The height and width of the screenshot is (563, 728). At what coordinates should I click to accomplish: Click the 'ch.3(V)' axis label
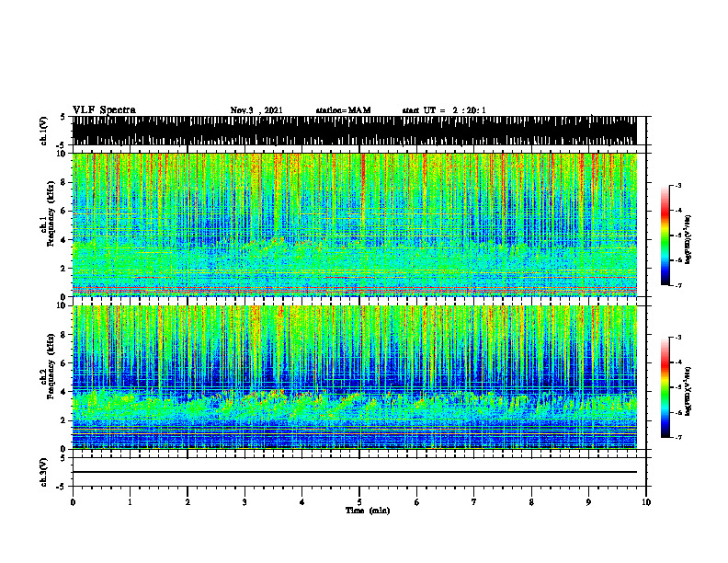coord(44,472)
